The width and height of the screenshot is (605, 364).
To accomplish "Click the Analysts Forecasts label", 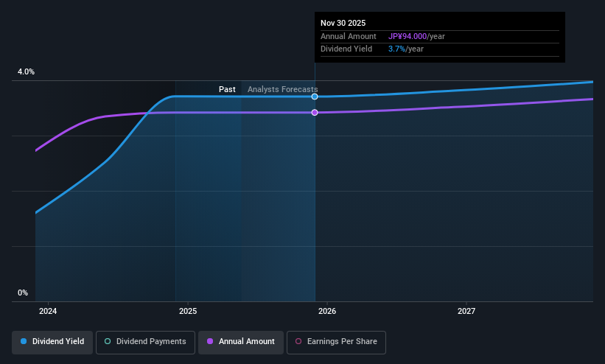I will (283, 89).
